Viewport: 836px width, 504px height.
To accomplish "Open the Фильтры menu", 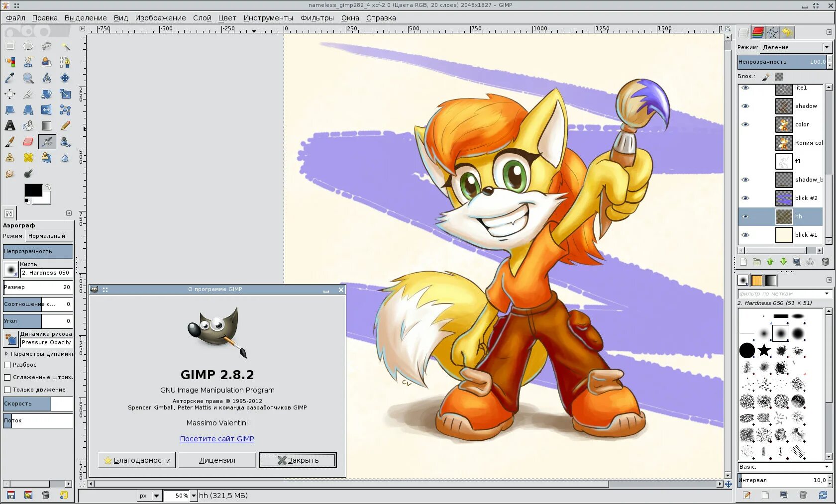I will click(x=317, y=18).
